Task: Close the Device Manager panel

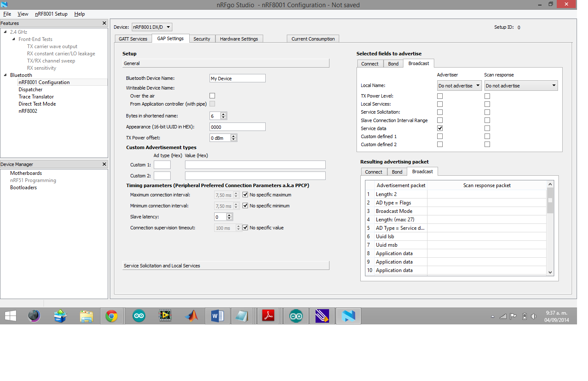Action: (104, 164)
